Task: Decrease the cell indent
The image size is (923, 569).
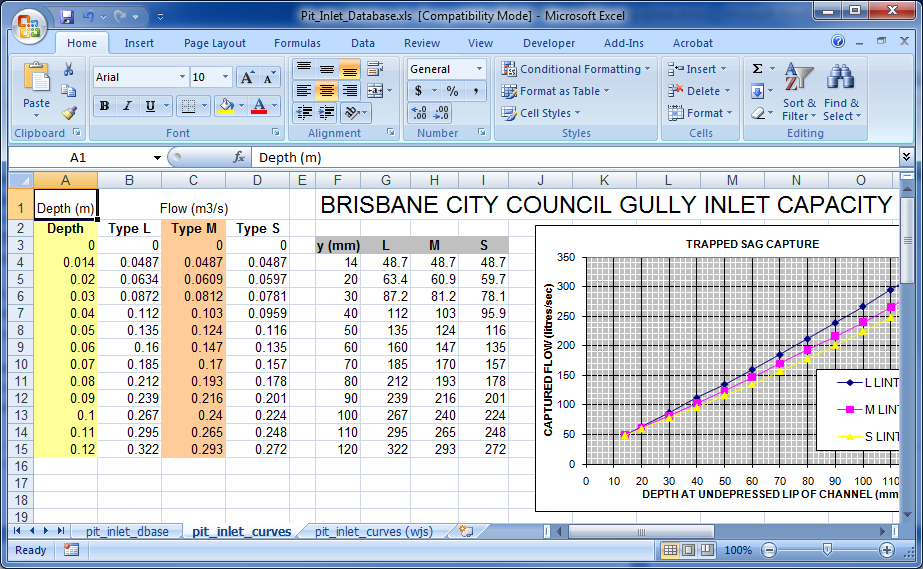Action: click(304, 112)
